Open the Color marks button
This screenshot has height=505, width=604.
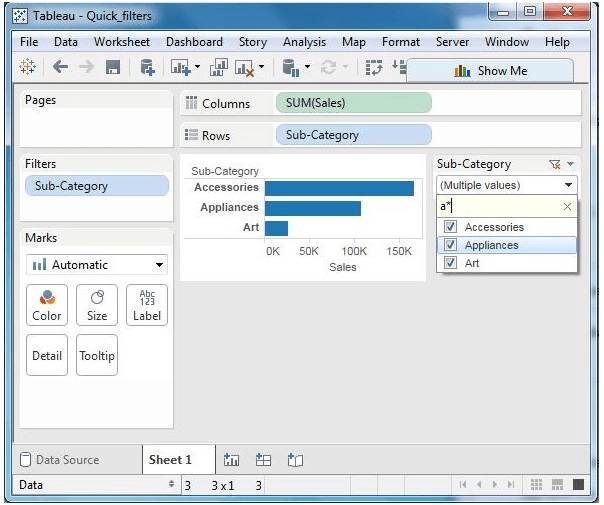[47, 305]
